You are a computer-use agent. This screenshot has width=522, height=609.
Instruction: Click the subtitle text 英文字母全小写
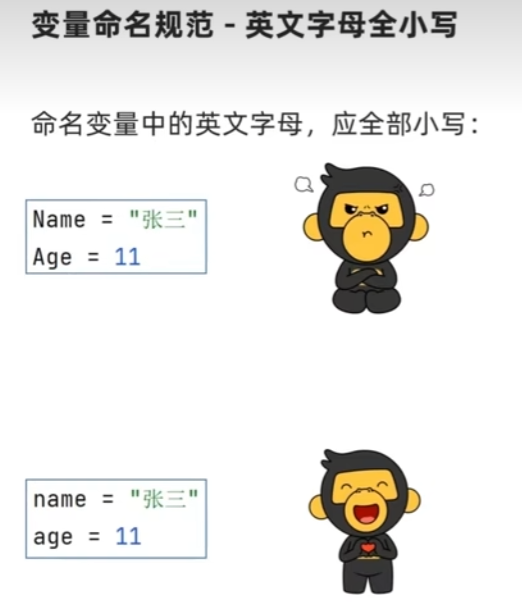click(351, 24)
